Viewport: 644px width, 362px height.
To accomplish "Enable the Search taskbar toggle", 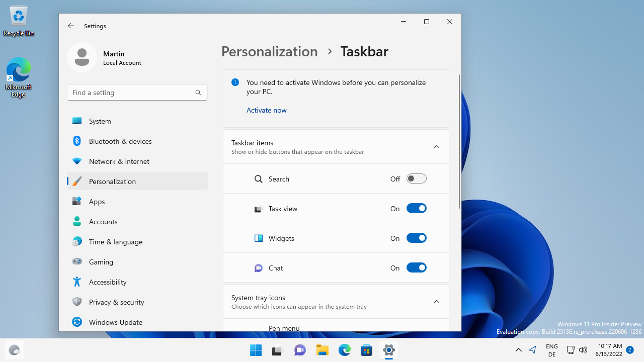I will tap(416, 178).
